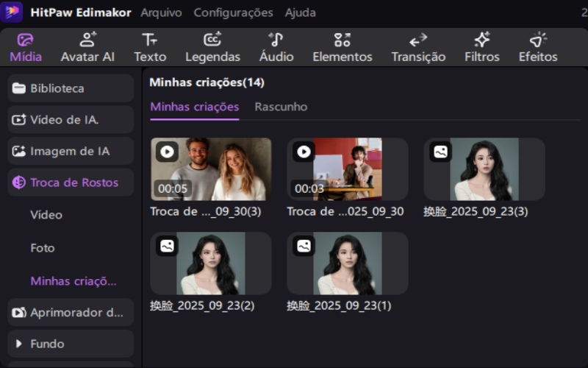
Task: Click file name 换脸_2025_09_23(2)
Action: click(202, 305)
